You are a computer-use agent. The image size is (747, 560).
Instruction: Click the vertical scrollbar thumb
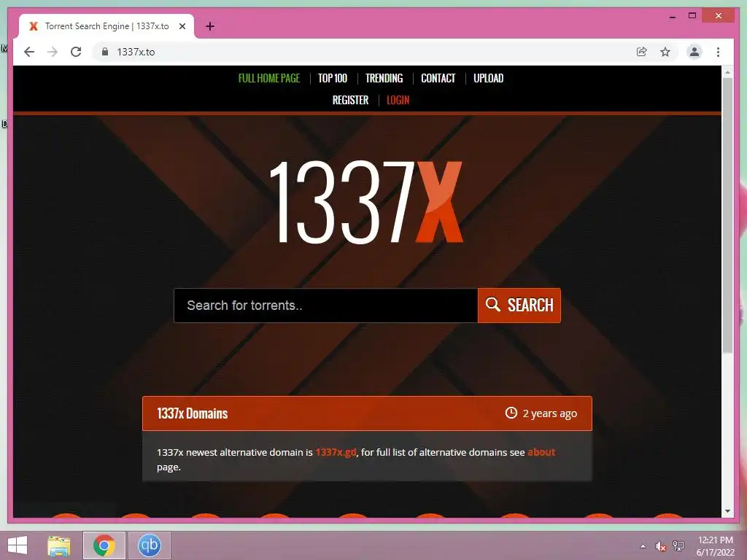point(727,215)
